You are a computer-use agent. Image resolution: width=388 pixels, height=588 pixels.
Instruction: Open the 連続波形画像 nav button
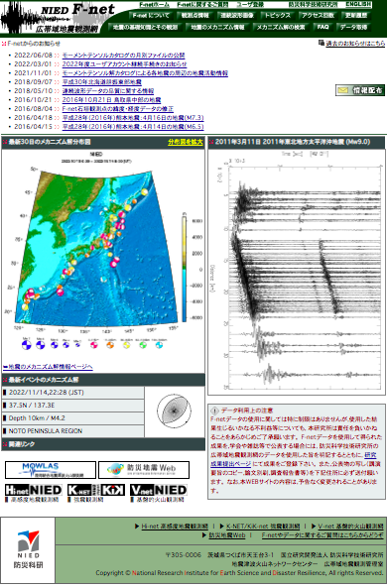pos(237,16)
